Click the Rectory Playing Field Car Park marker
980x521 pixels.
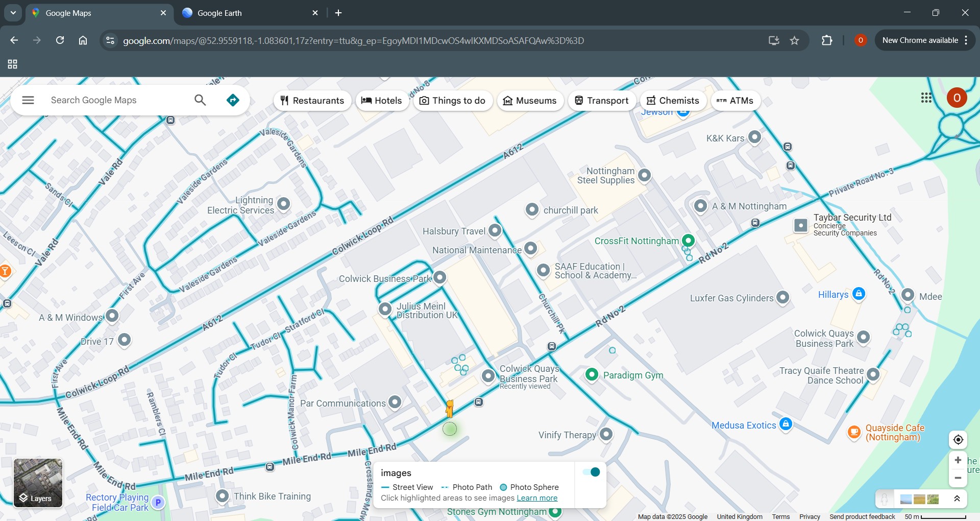coord(158,502)
